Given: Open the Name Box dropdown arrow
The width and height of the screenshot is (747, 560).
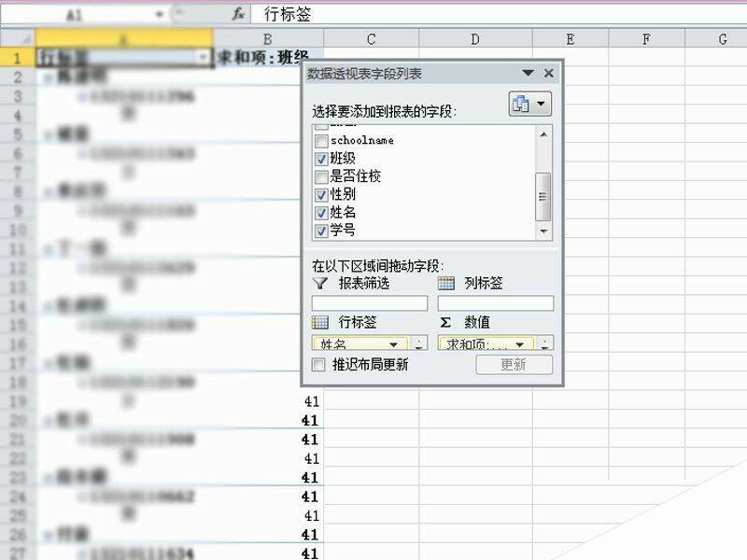Looking at the screenshot, I should pyautogui.click(x=160, y=15).
